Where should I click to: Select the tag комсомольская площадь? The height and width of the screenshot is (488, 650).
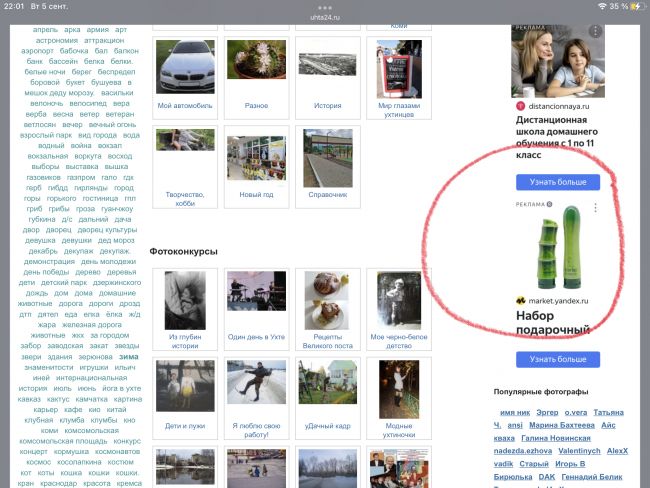point(63,441)
